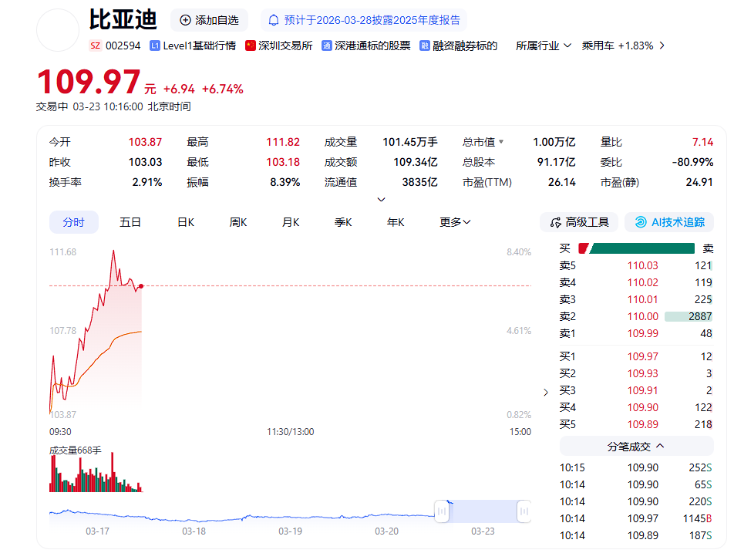
Task: Click the left handle of timeline range slider
Action: click(x=442, y=511)
